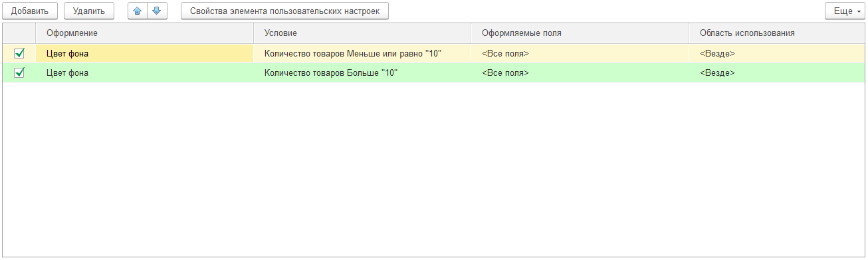The width and height of the screenshot is (868, 260).
Task: Select the Область использования column header
Action: [x=777, y=33]
